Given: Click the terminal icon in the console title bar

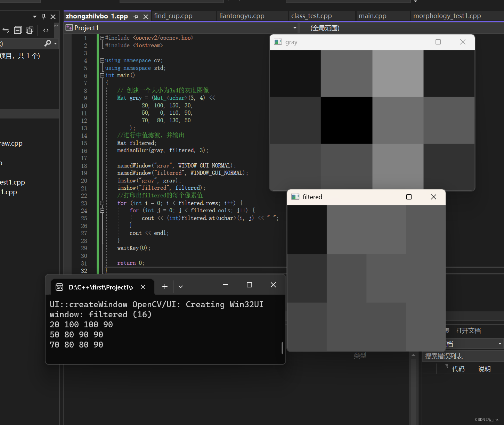Looking at the screenshot, I should point(59,287).
